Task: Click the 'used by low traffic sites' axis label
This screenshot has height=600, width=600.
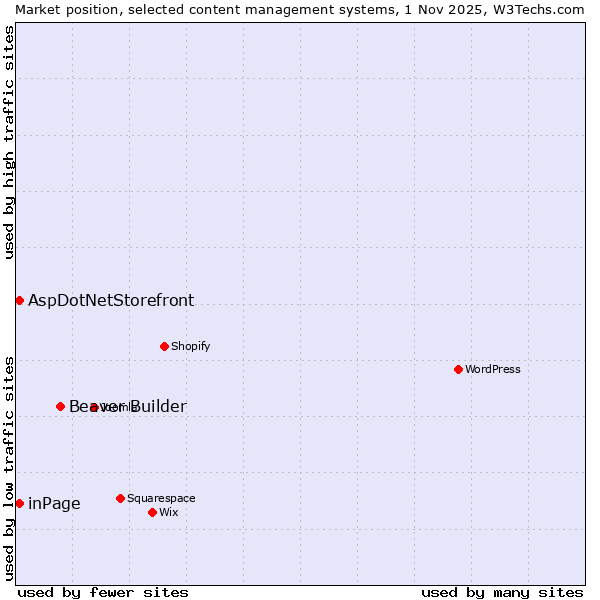Action: [9, 467]
